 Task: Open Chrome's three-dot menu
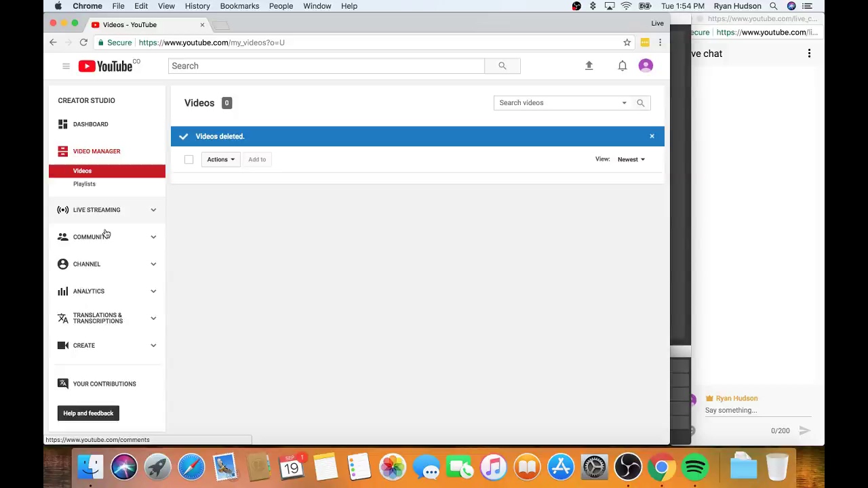pos(660,43)
